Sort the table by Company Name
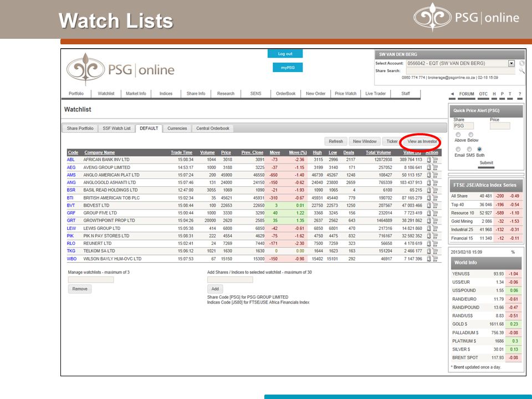 click(99, 153)
